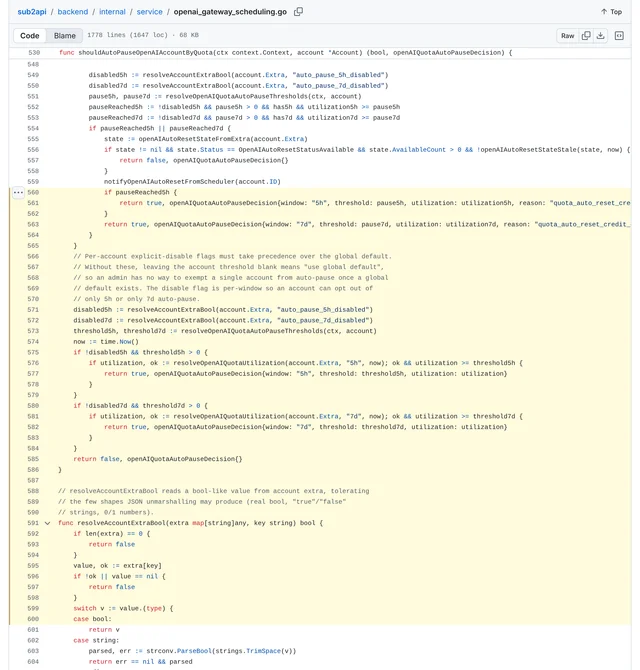Open Raw file view
This screenshot has width=640, height=670.
(x=567, y=35)
